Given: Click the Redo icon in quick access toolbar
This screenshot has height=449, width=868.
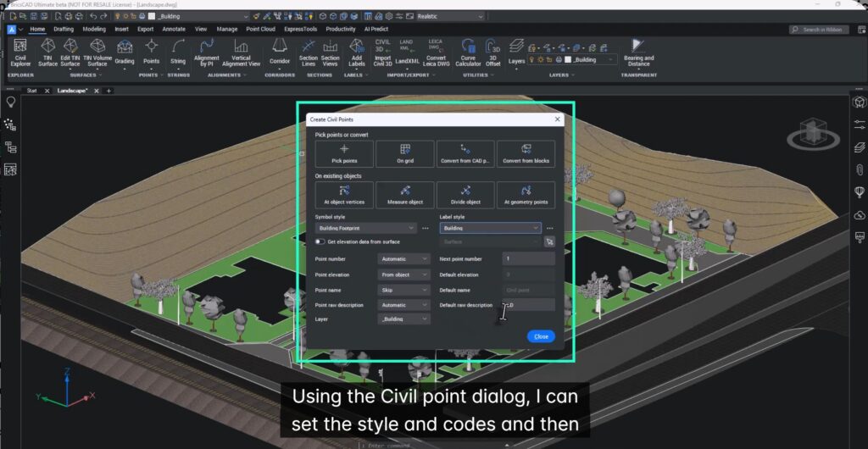Looking at the screenshot, I should coord(103,17).
